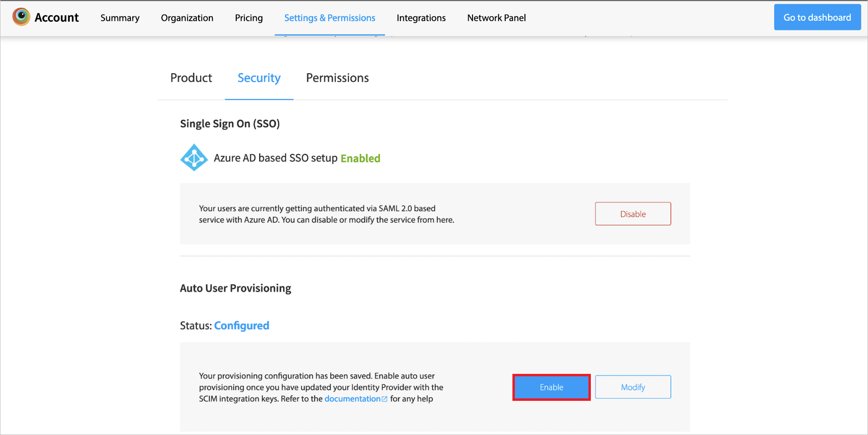Screen dimensions: 868x435
Task: Click the Configured status label
Action: click(242, 326)
